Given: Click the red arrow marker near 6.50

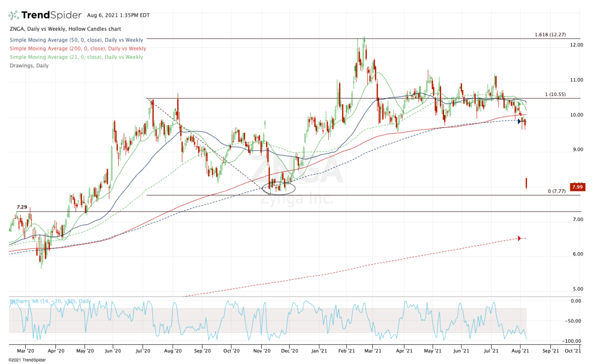Looking at the screenshot, I should coord(519,238).
